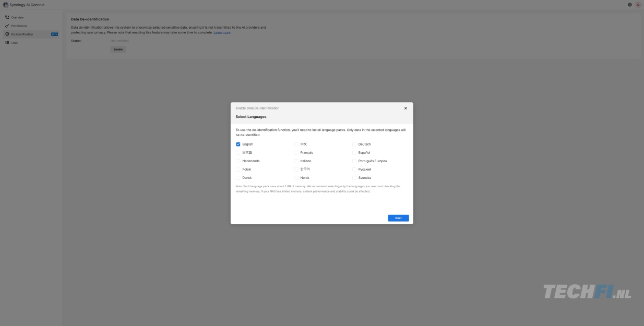Click the Synology AI Console logo
This screenshot has height=326, width=644.
click(6, 5)
